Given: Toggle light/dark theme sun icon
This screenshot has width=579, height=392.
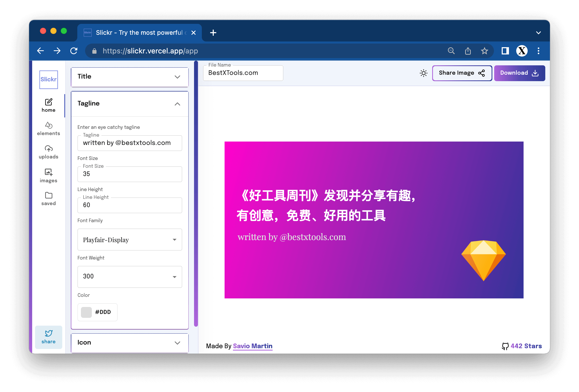Looking at the screenshot, I should (x=423, y=73).
